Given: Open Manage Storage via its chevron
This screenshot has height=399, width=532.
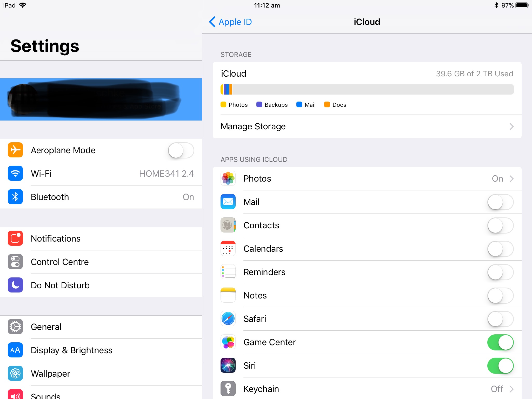Looking at the screenshot, I should (511, 127).
